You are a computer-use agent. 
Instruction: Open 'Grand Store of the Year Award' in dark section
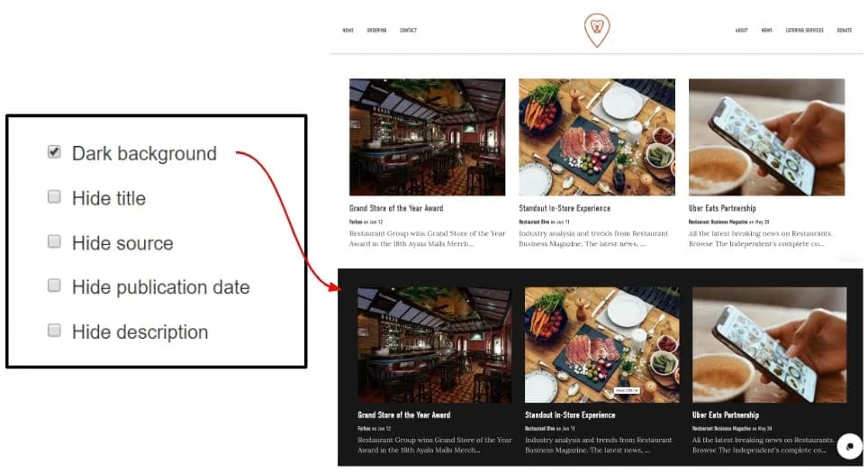(x=403, y=414)
